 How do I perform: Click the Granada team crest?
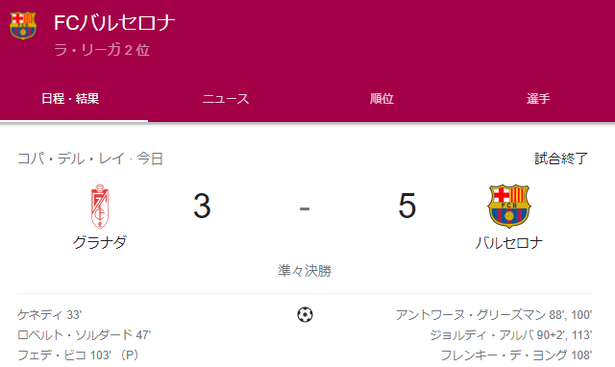click(x=100, y=206)
